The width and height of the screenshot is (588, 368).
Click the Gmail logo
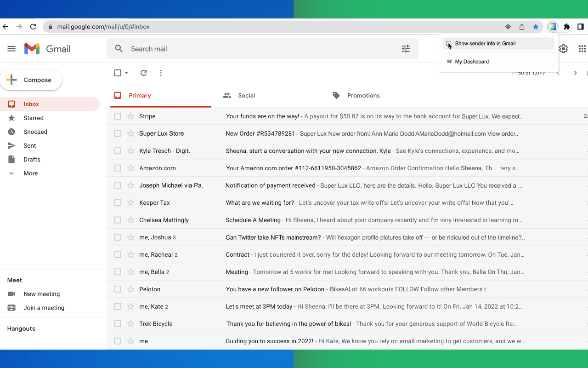click(47, 49)
